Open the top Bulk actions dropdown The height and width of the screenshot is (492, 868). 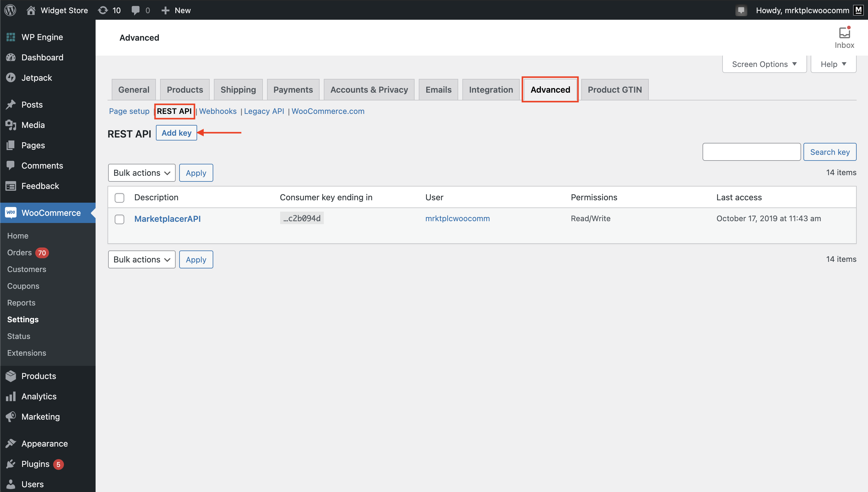click(x=142, y=173)
